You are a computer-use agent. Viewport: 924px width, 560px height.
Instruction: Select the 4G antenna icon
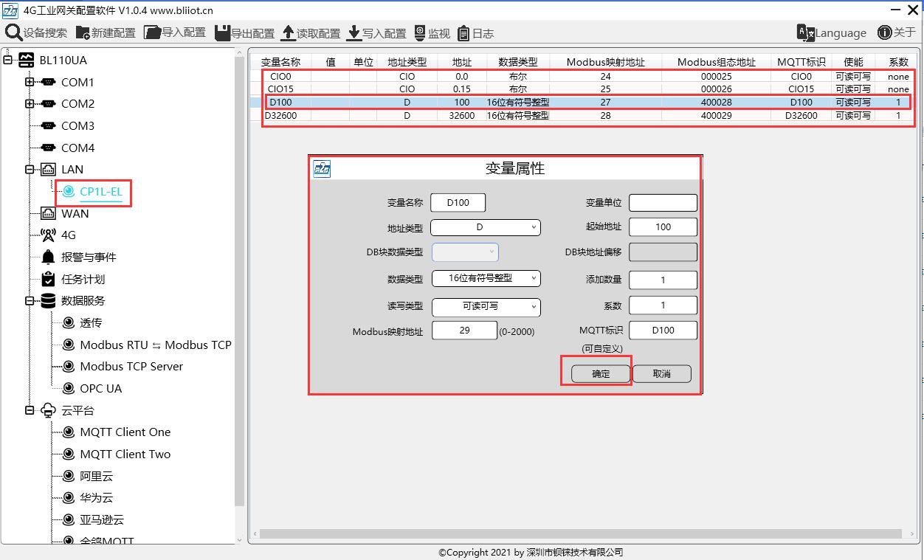point(48,235)
